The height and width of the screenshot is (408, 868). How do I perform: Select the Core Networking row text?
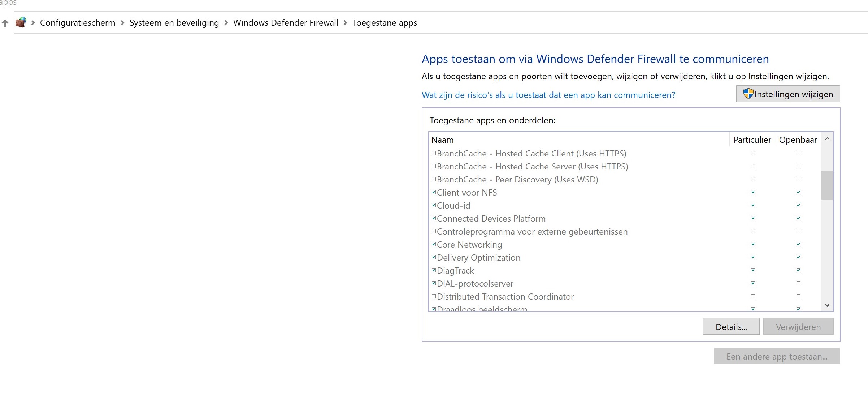469,245
